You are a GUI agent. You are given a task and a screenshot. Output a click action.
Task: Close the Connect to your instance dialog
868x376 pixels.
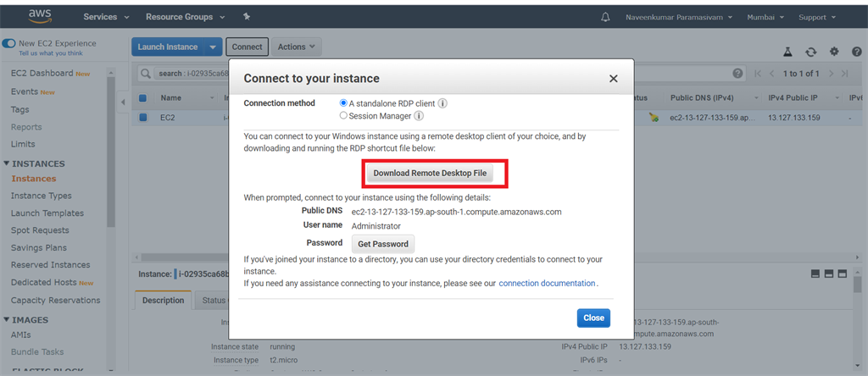(x=614, y=79)
